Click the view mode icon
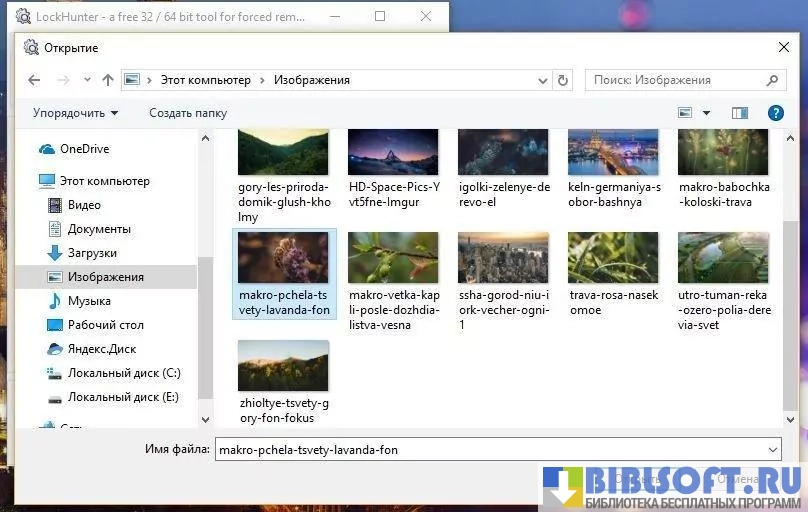Screen dimensions: 808x512 (686, 113)
